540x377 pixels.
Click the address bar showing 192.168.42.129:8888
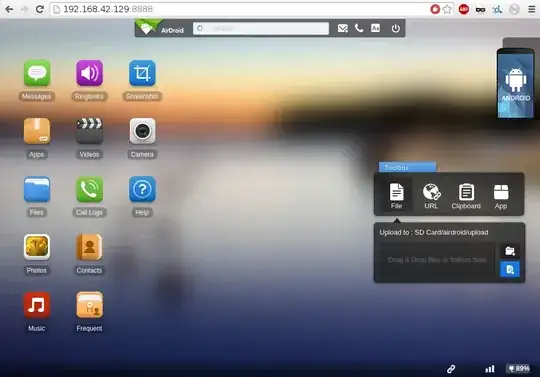point(241,9)
